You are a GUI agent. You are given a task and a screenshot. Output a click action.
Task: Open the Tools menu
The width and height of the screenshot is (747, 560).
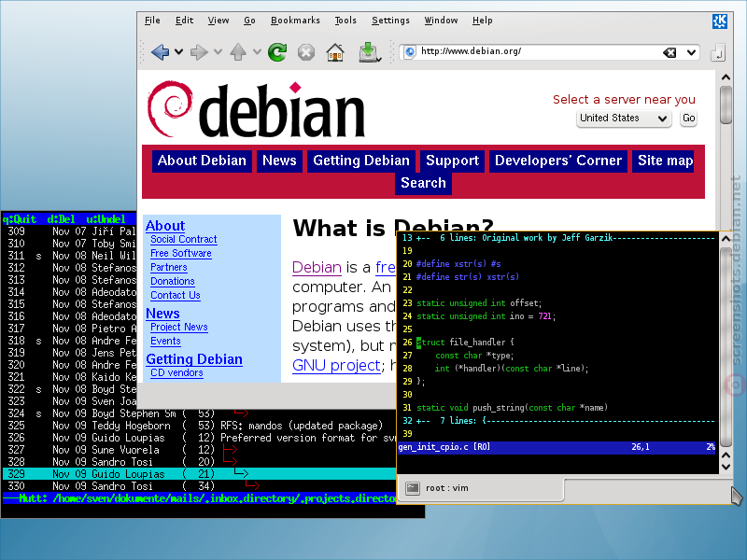point(345,20)
